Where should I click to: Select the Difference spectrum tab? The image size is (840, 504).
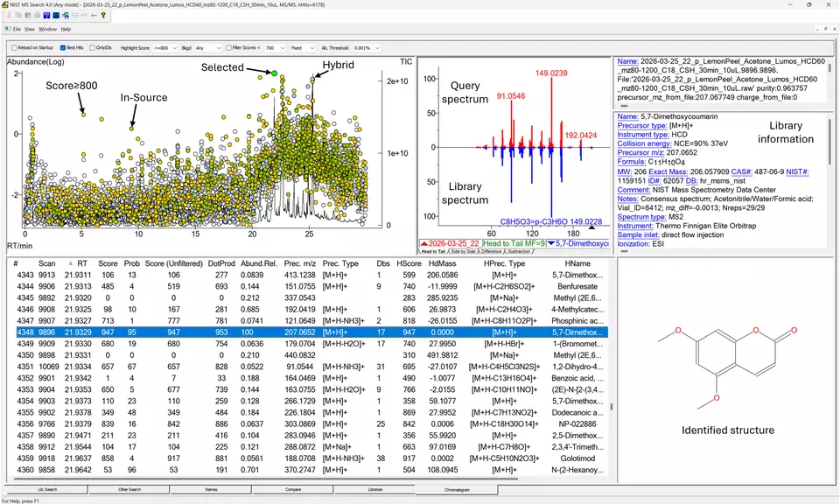click(x=491, y=251)
